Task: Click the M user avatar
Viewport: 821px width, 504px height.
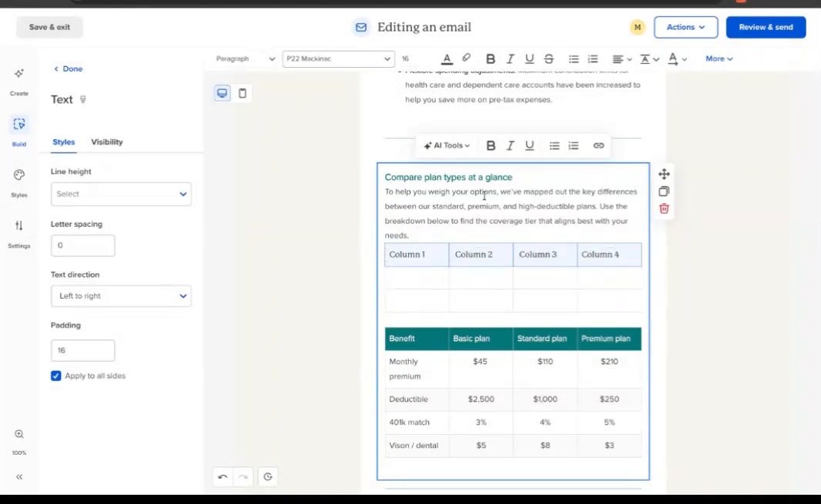Action: (x=637, y=27)
